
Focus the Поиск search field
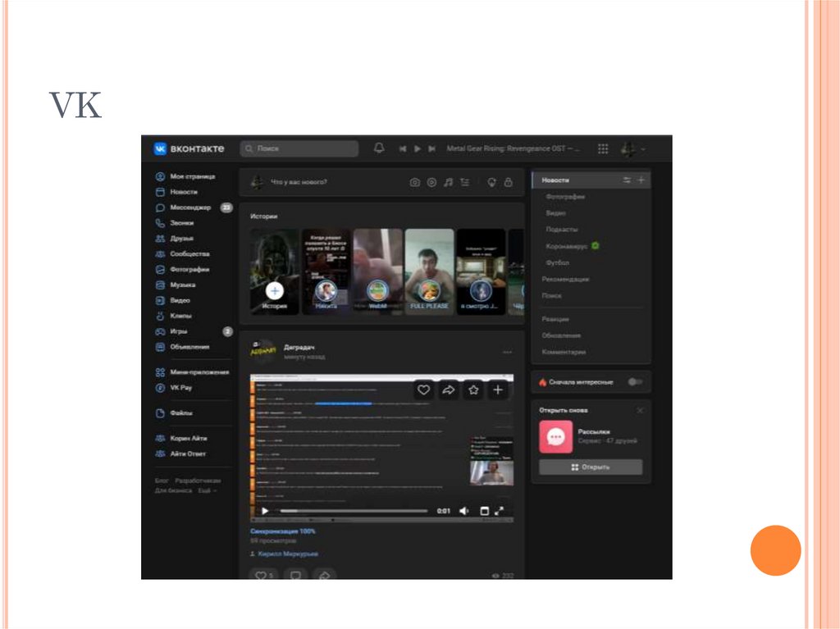coord(299,148)
